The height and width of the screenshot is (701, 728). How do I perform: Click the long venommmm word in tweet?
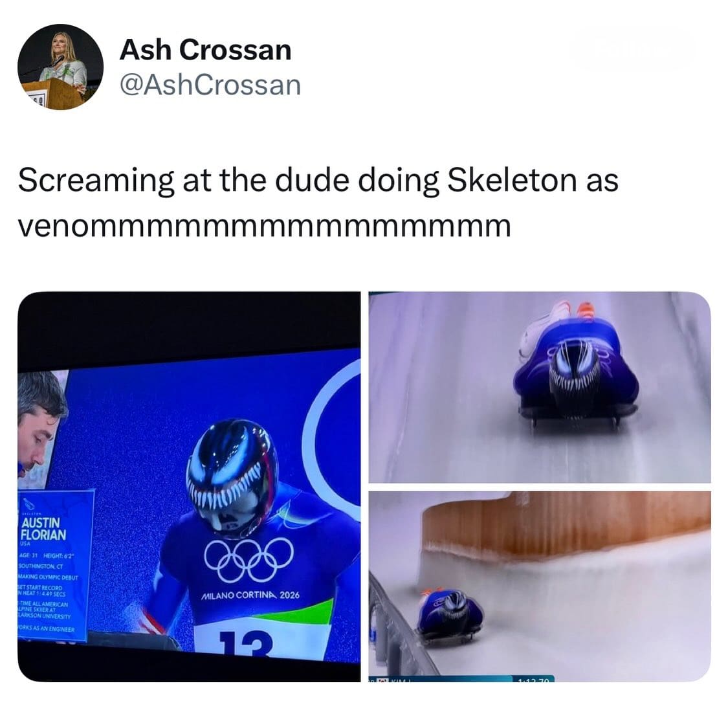(264, 227)
